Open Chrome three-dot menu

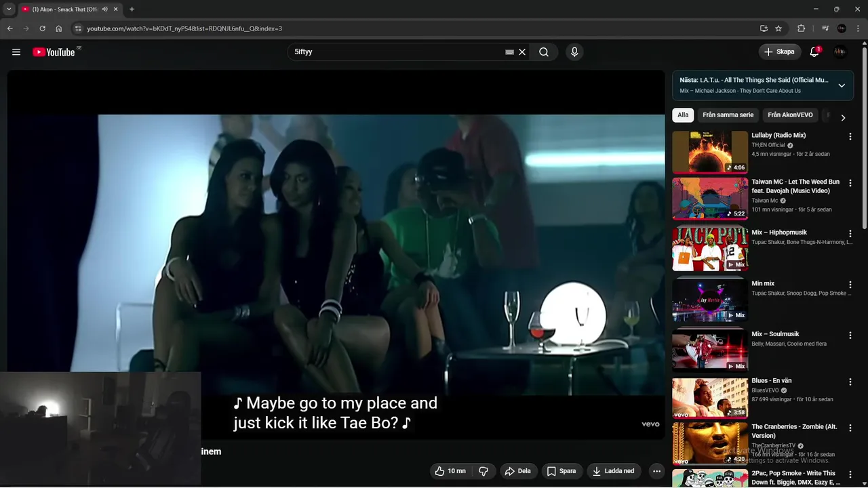coord(859,28)
